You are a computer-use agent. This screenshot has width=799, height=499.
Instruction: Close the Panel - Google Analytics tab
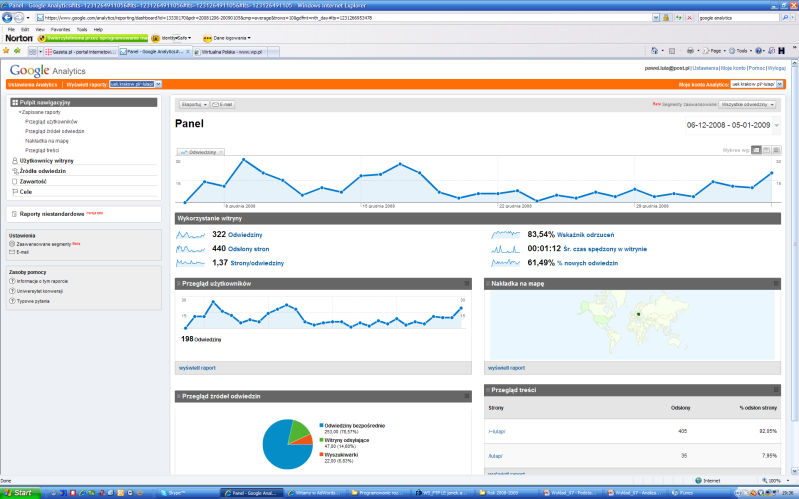[x=188, y=51]
